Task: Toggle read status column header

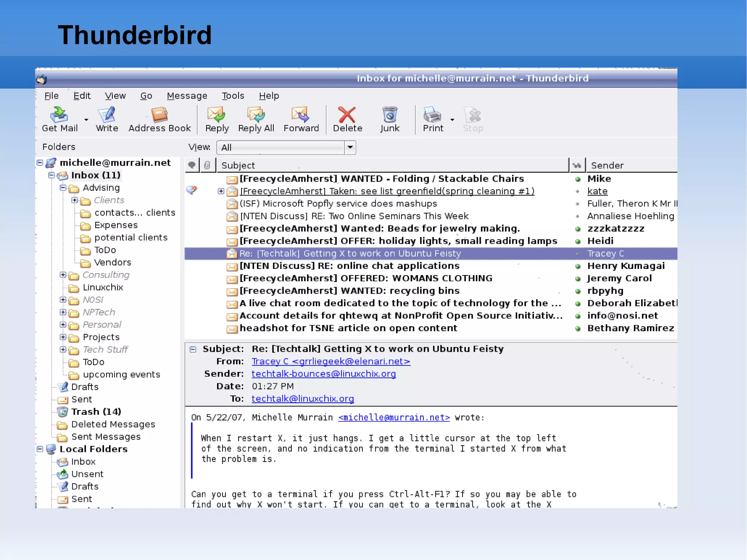Action: [x=577, y=165]
